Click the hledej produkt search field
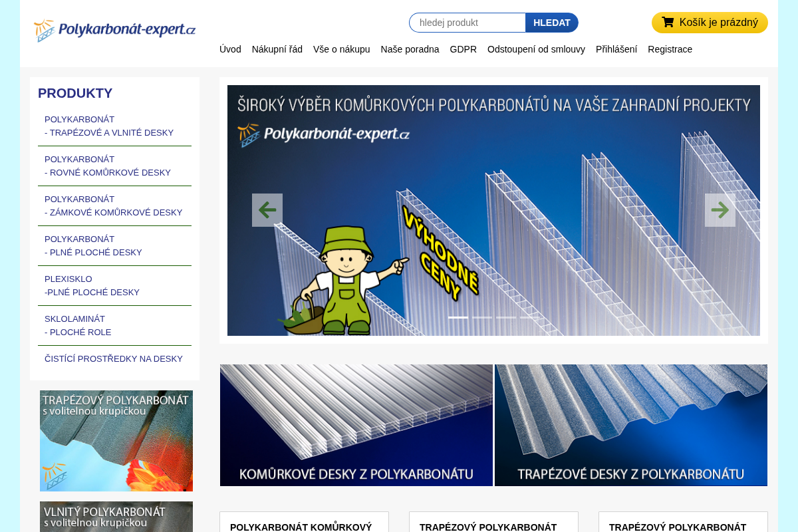Image resolution: width=798 pixels, height=532 pixels. (x=467, y=23)
